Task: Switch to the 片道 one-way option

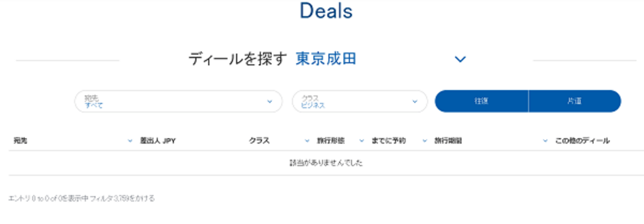Action: coord(574,101)
